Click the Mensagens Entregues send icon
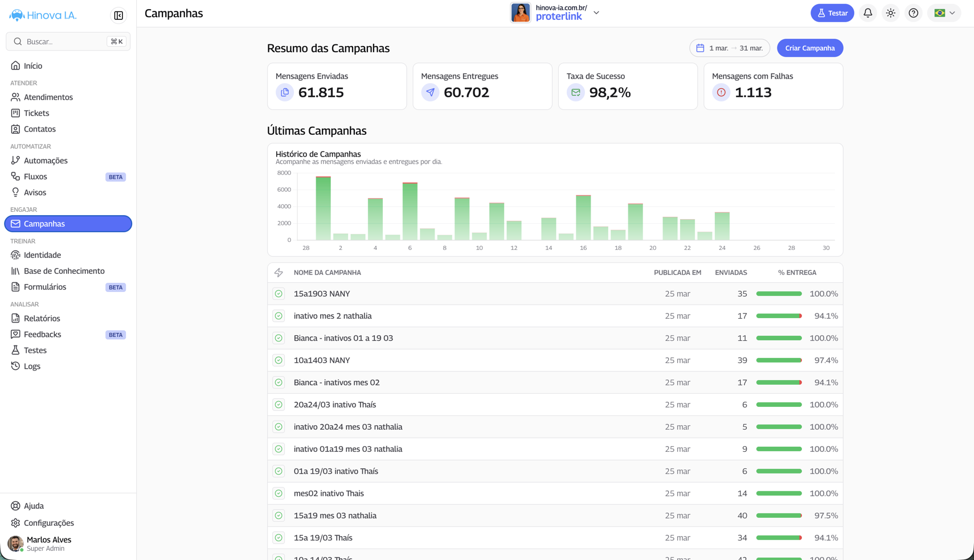 (430, 92)
